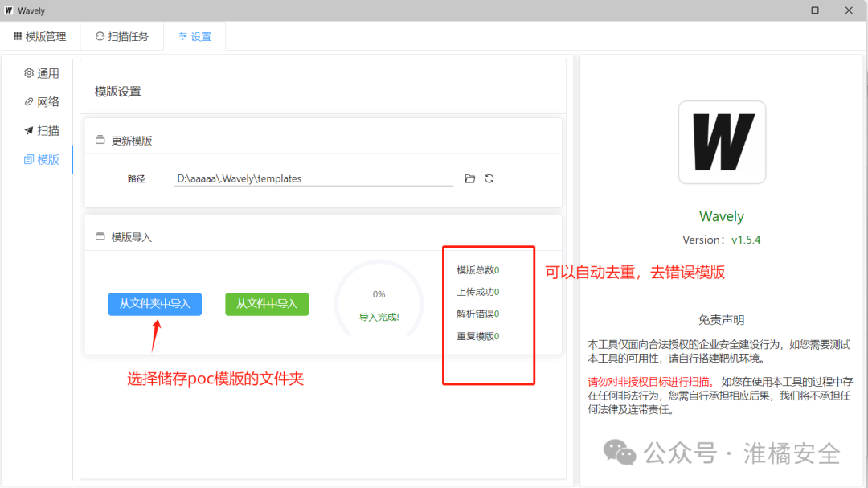Close the Wavely window
Image resolution: width=868 pixels, height=488 pixels.
tap(849, 10)
